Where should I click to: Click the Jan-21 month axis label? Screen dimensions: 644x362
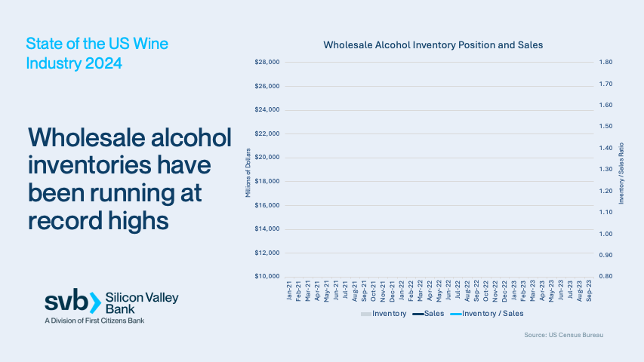[290, 291]
